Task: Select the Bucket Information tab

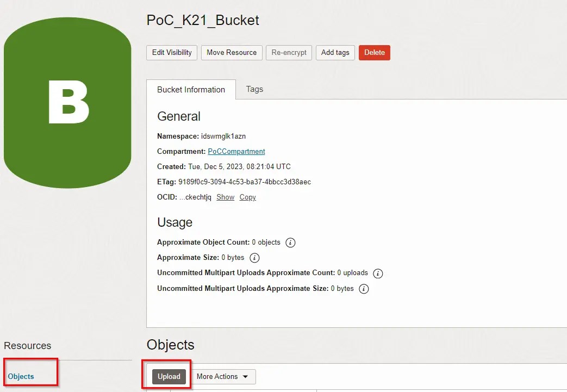Action: pos(190,89)
